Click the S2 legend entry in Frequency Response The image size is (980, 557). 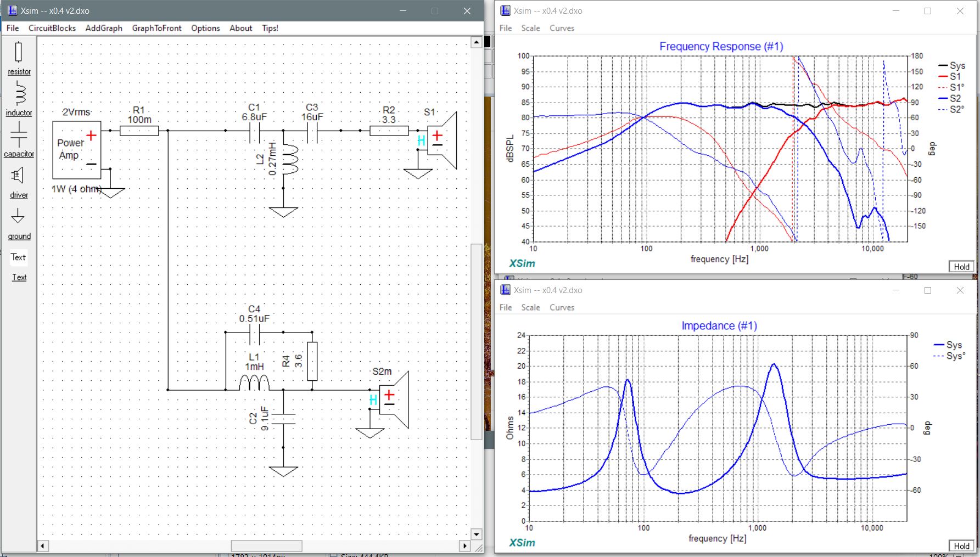(950, 98)
